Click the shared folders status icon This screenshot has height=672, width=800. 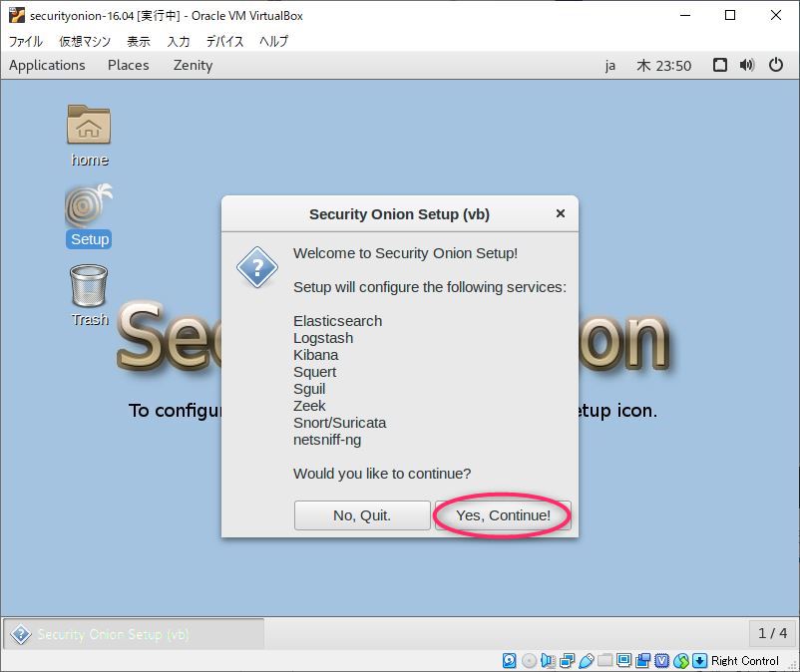605,661
